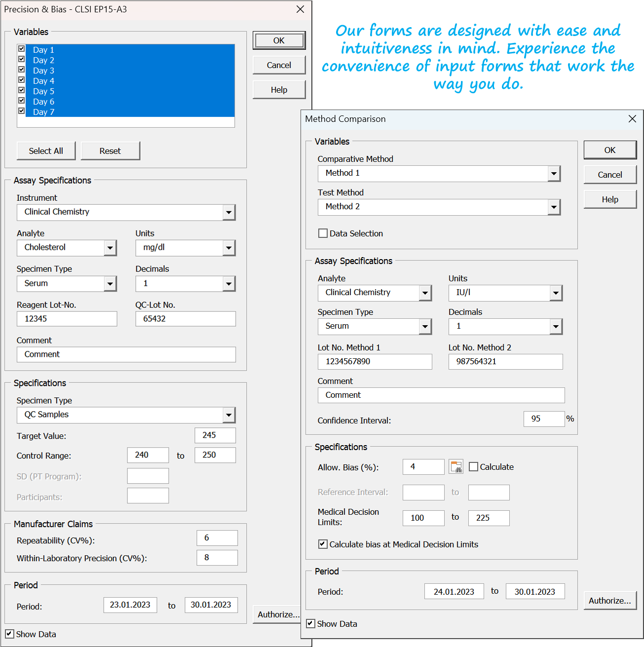This screenshot has width=644, height=647.
Task: Close the Method Comparison dialog
Action: [x=632, y=119]
